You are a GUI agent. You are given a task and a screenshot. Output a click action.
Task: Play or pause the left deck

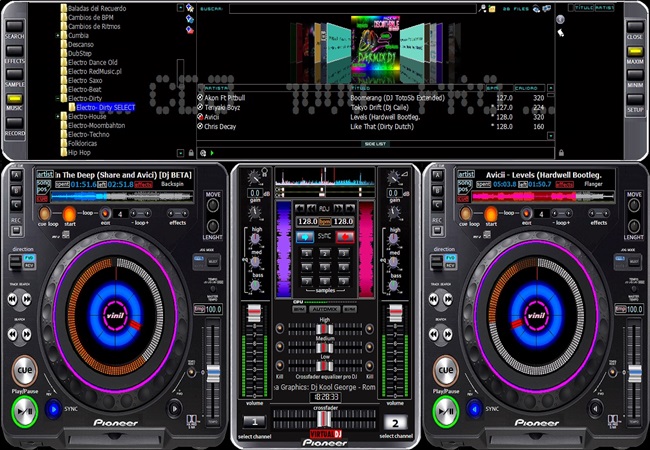pyautogui.click(x=25, y=411)
